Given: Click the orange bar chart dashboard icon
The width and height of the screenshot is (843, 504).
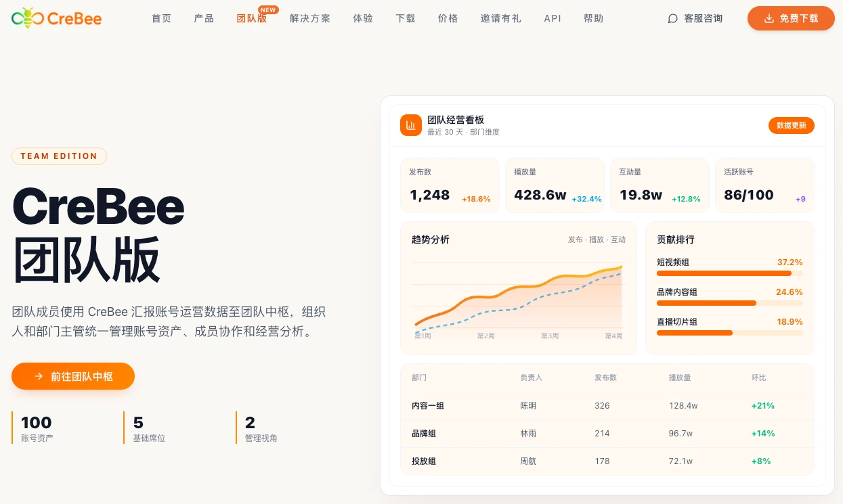Looking at the screenshot, I should point(411,125).
